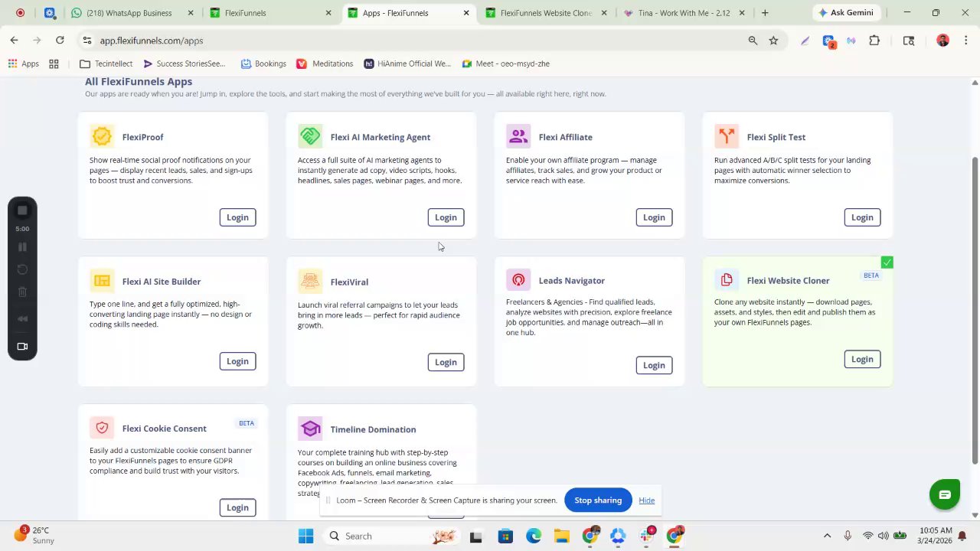Click the Timeline Domination graduation cap icon
The width and height of the screenshot is (980, 551).
coord(310,429)
